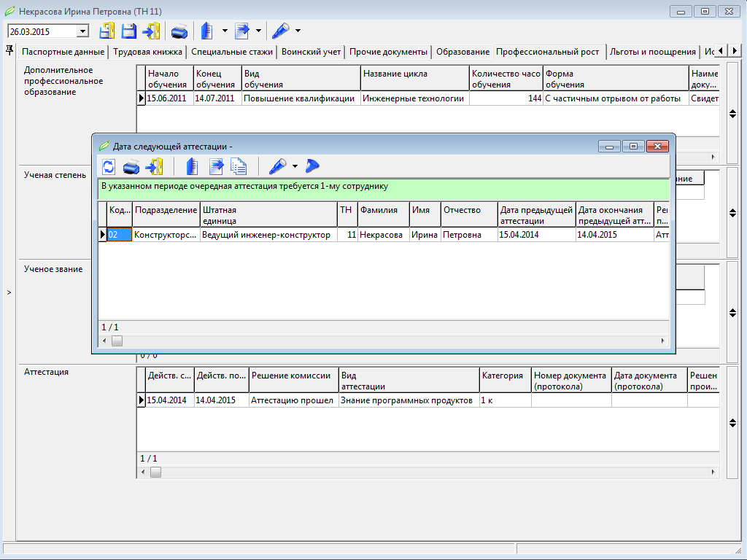Click Категория column header in Аттестация grid

(505, 381)
